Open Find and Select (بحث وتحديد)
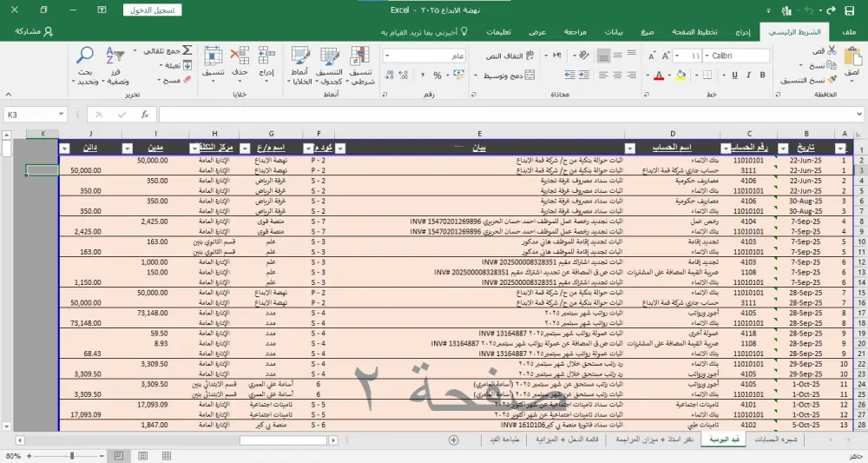The width and height of the screenshot is (868, 463). (x=85, y=66)
